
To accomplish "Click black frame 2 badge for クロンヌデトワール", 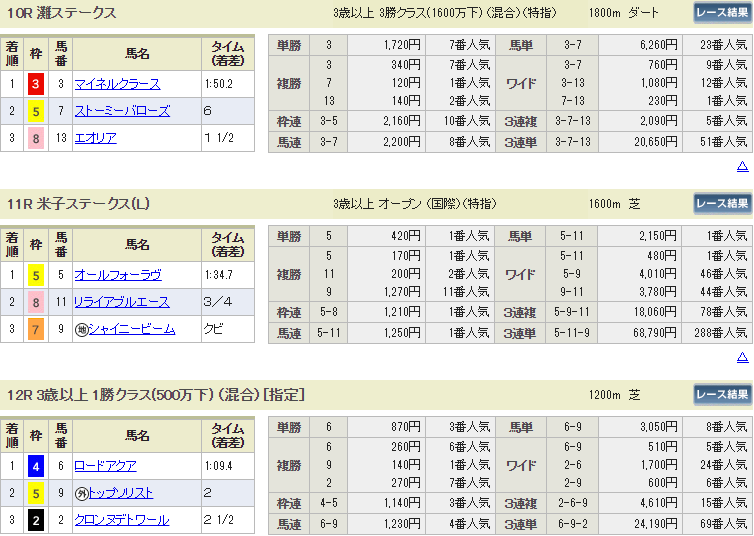I will click(x=36, y=520).
